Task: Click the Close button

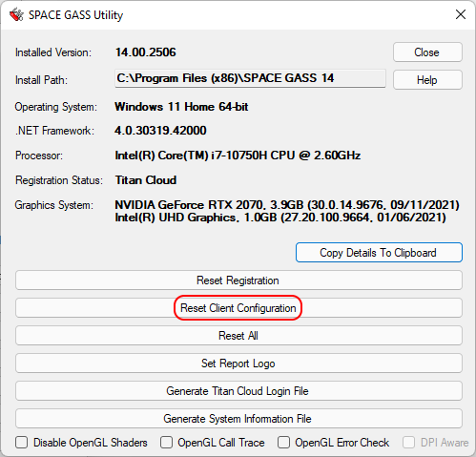Action: point(427,52)
